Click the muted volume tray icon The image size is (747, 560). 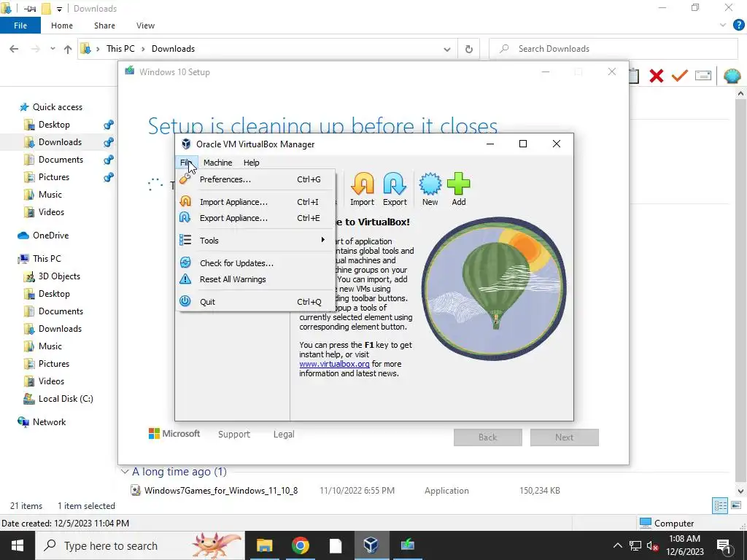(653, 545)
